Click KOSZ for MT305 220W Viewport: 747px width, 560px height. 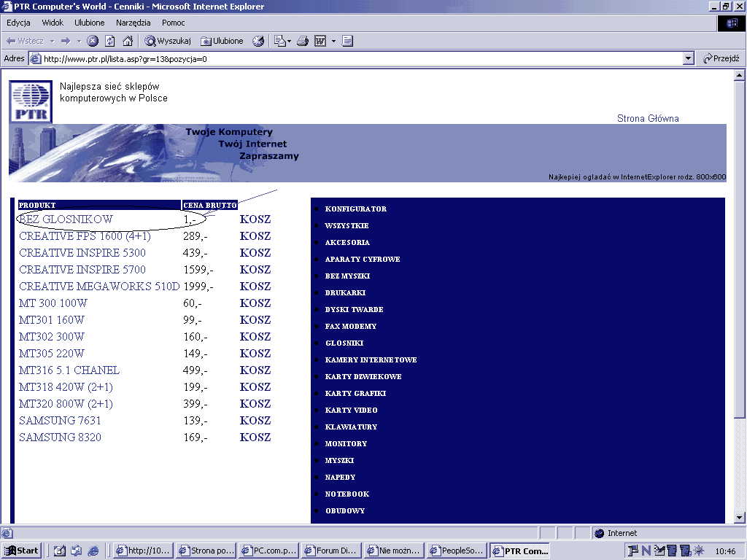[x=255, y=354]
